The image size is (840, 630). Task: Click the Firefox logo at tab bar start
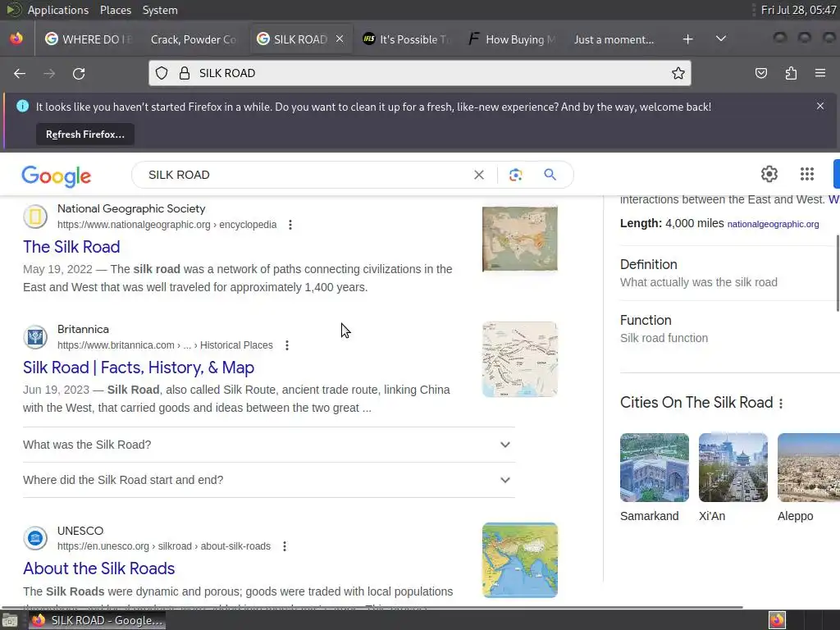point(16,39)
